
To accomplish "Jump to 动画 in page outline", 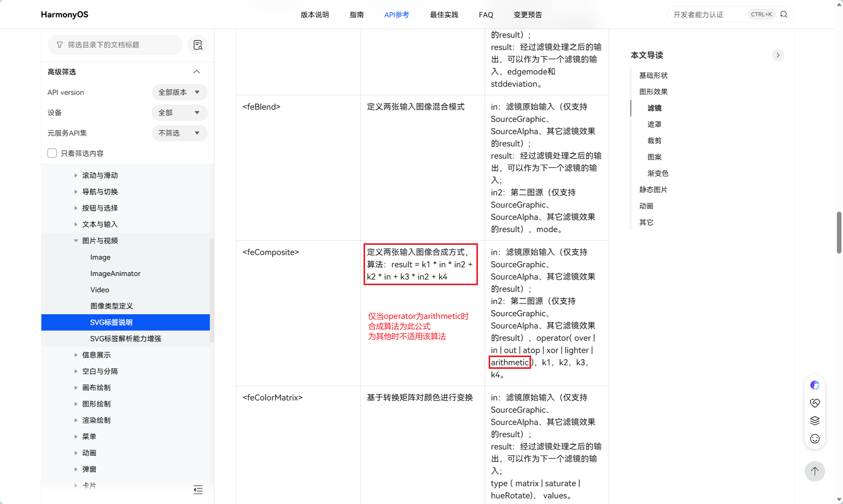I will [646, 206].
